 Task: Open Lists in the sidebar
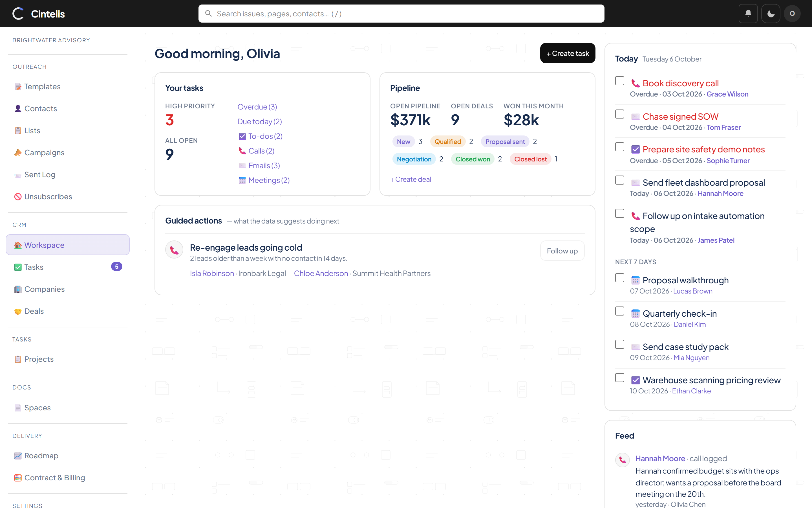click(x=67, y=130)
